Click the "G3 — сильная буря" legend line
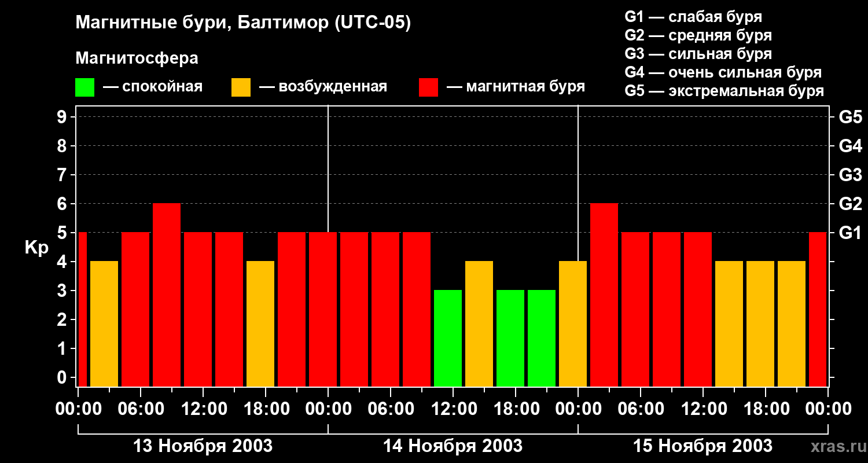The image size is (868, 463). point(698,54)
